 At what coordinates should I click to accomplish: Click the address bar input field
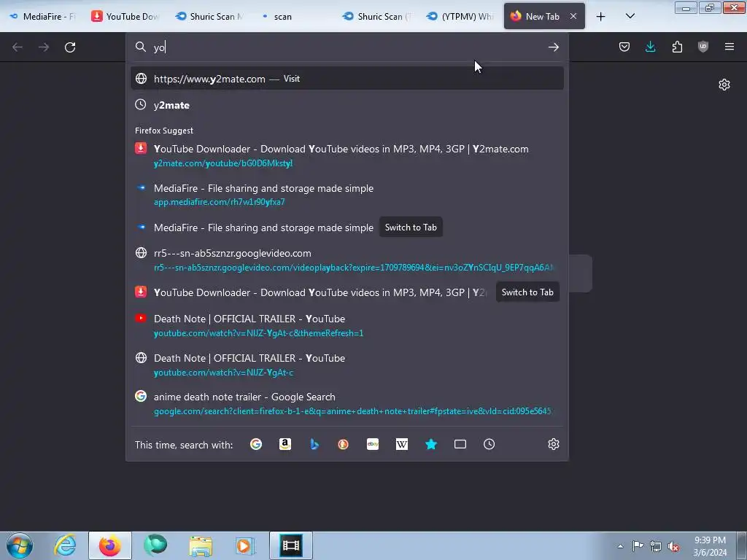[x=348, y=47]
